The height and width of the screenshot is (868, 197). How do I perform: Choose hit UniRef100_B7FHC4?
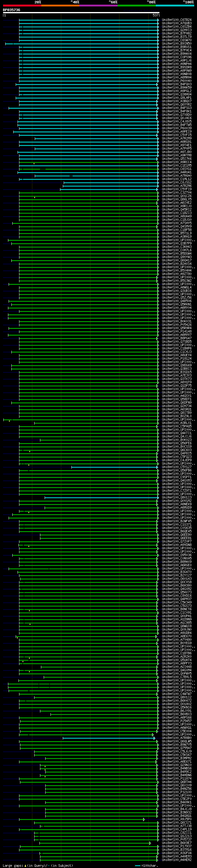pos(177,50)
